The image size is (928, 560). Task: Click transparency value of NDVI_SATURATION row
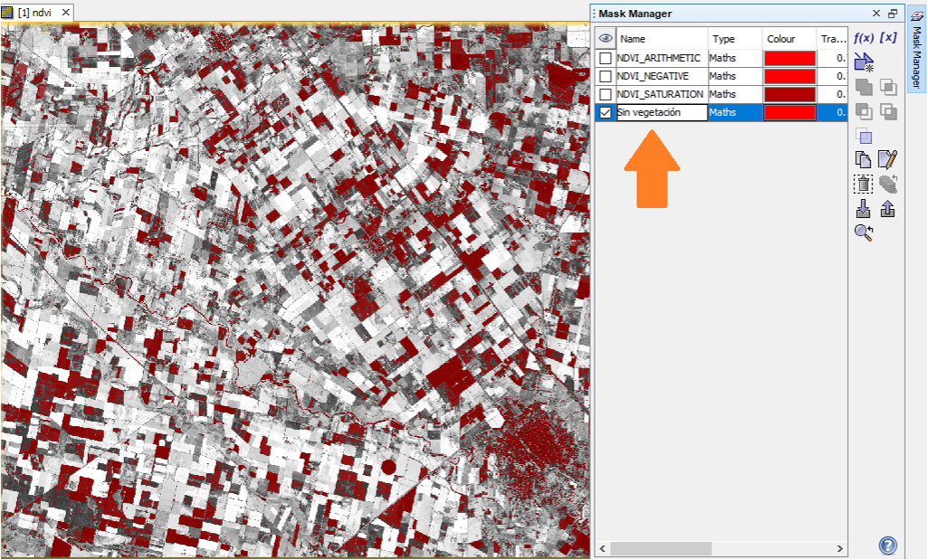(833, 94)
